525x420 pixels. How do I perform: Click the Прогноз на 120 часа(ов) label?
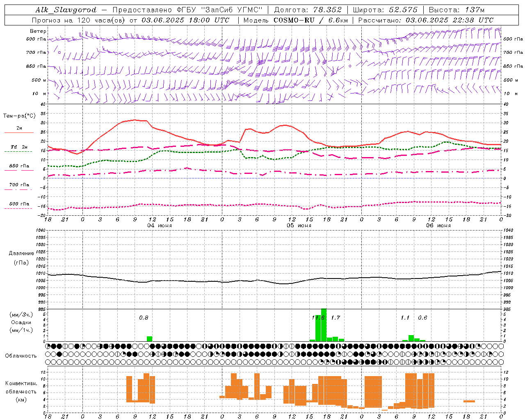click(79, 20)
